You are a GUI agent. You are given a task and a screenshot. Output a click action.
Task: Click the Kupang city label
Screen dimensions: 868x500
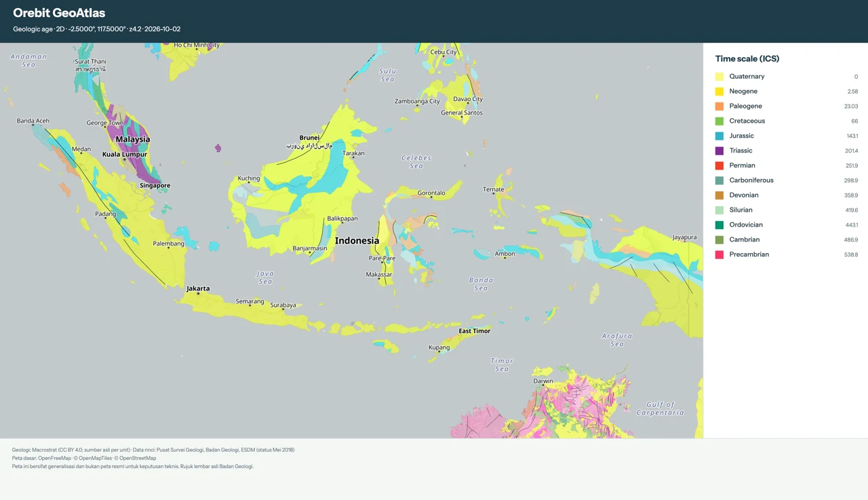coord(439,347)
